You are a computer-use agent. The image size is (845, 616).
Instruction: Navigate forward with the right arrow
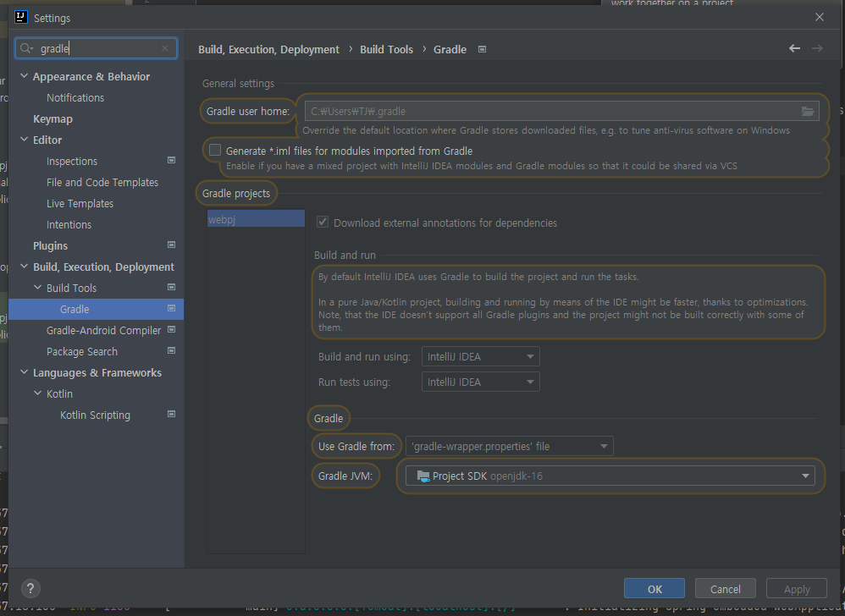pos(817,48)
